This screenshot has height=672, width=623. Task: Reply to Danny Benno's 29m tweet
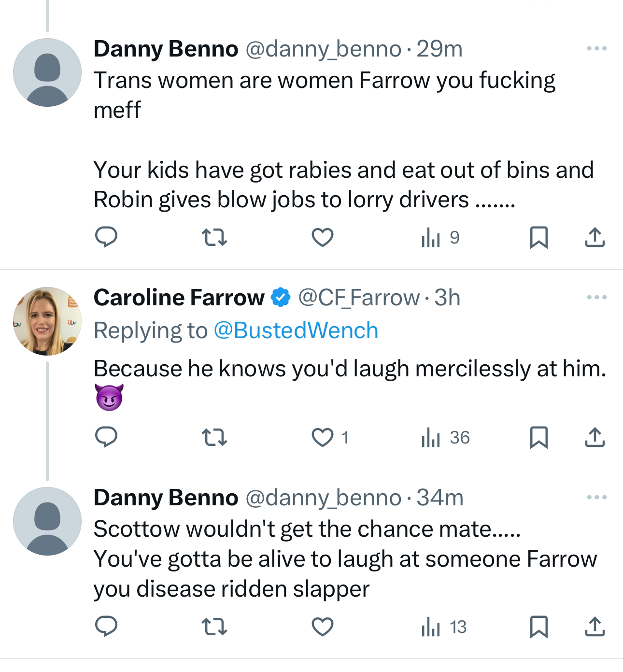pos(106,237)
